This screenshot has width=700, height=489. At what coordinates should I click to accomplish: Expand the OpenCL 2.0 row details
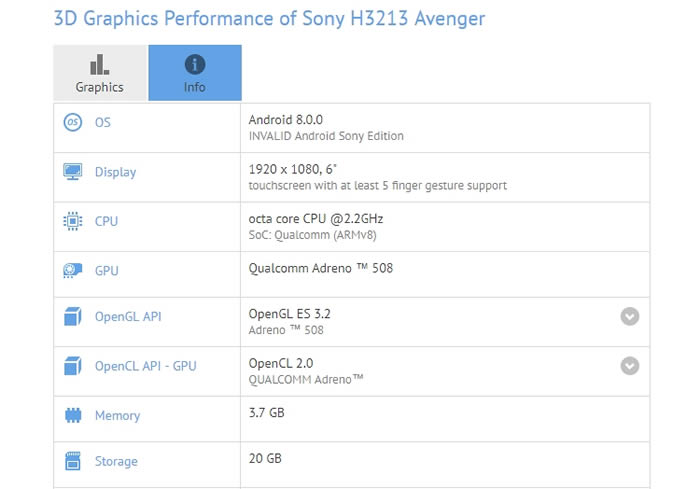point(629,366)
